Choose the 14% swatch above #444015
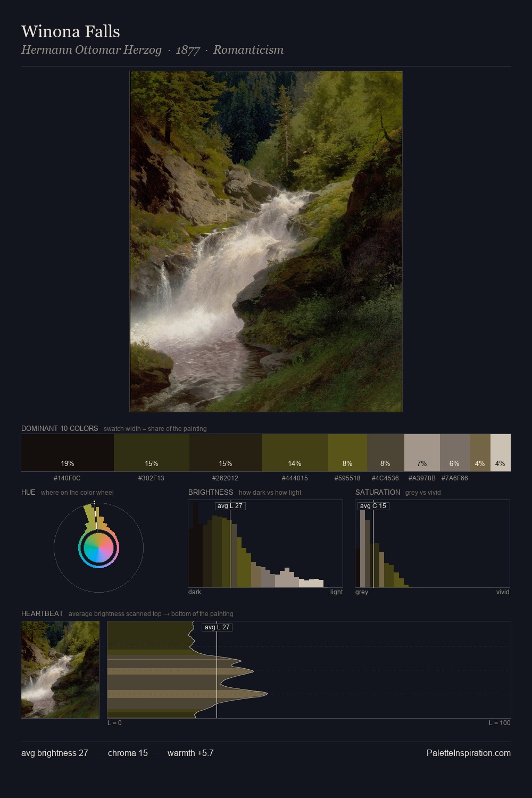Viewport: 532px width, 798px height. (295, 453)
